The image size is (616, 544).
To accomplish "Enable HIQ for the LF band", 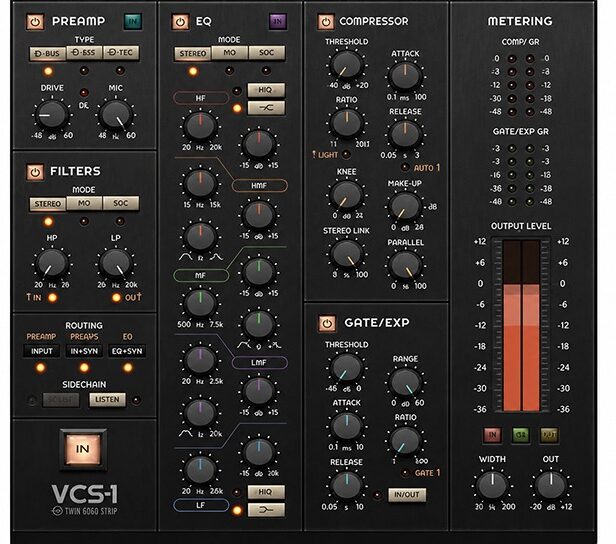I will [266, 491].
